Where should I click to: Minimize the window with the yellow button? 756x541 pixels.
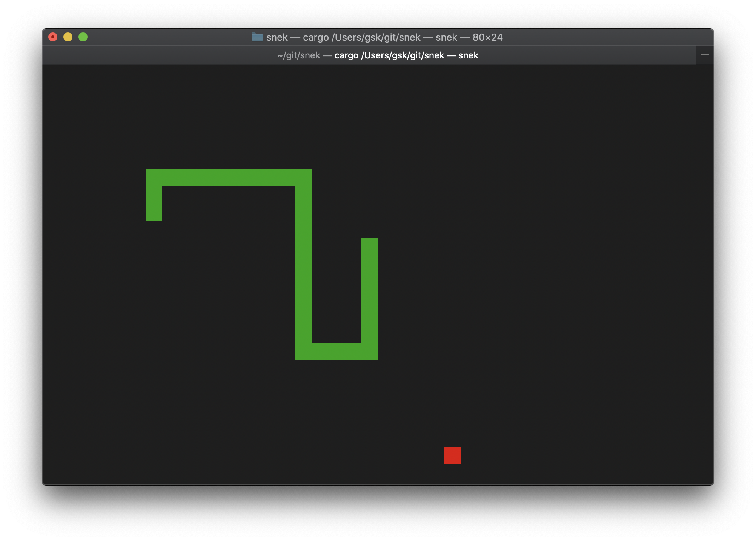point(68,37)
